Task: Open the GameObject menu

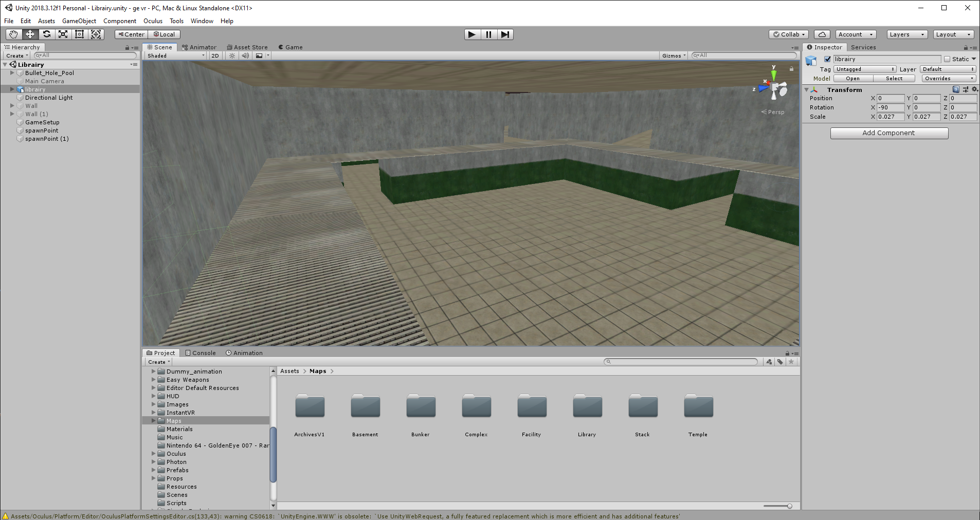Action: 79,21
